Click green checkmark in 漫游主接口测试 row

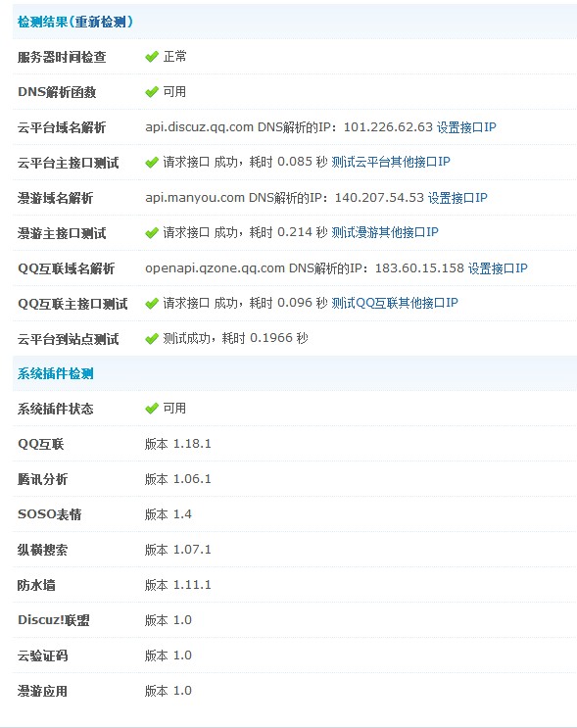click(152, 233)
